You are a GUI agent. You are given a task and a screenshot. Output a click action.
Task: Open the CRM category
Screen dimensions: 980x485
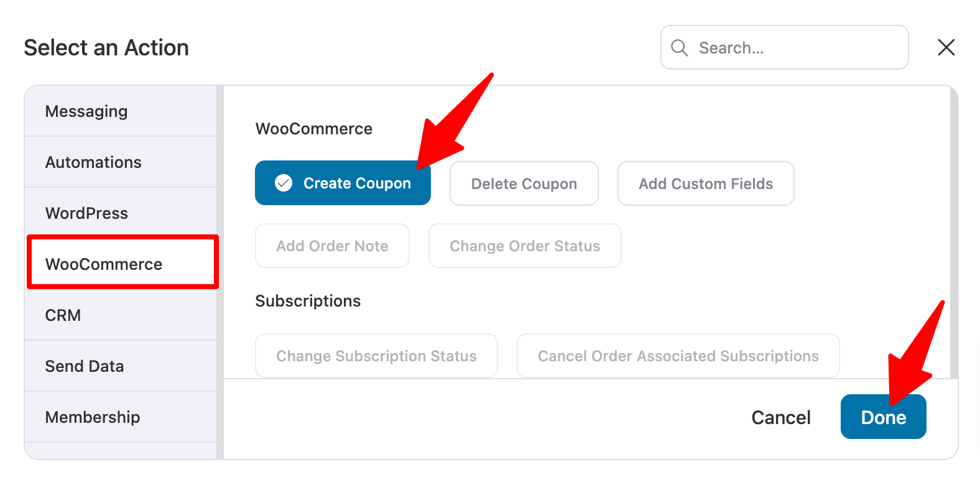[63, 315]
